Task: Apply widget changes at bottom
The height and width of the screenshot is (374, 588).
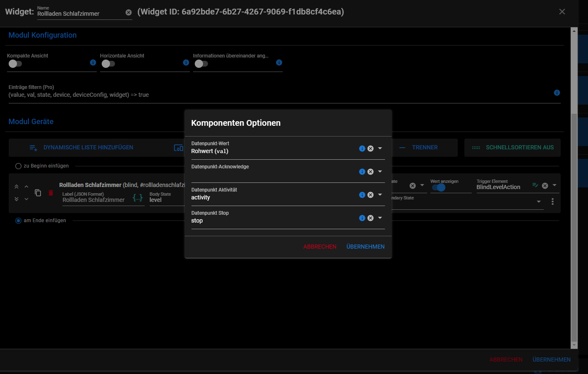Action: pyautogui.click(x=552, y=360)
